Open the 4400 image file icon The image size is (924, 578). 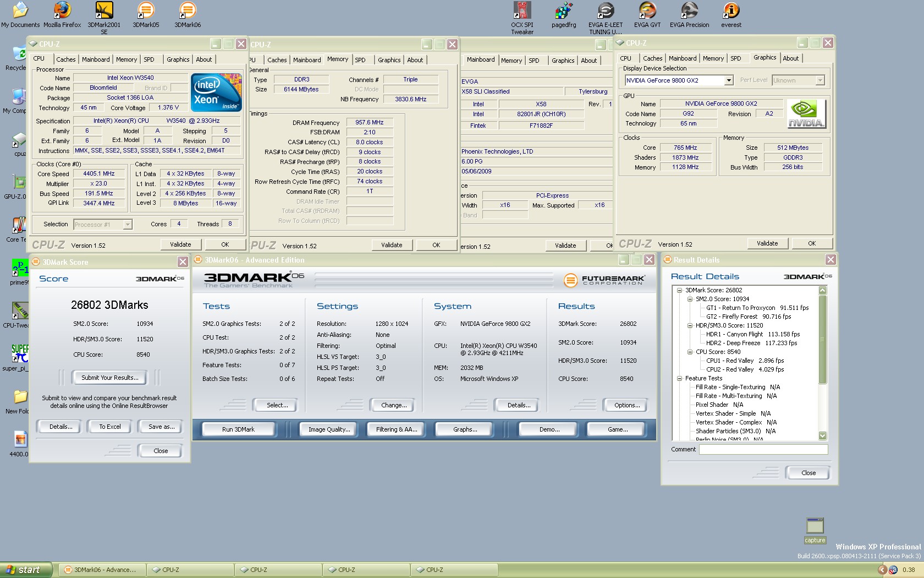pos(19,444)
